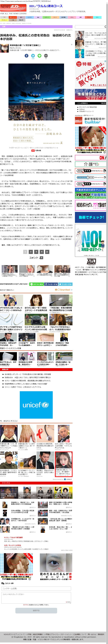
Task: Click the Facebook フォローする button
Action: (51, 284)
